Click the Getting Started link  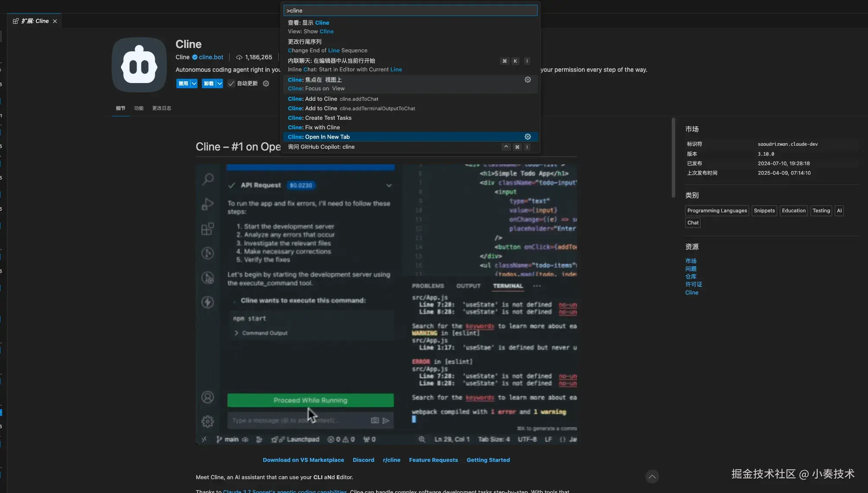tap(488, 460)
